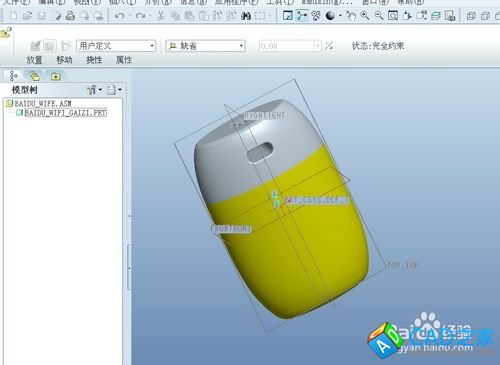Redo the last undone action
The height and width of the screenshot is (365, 500).
click(141, 16)
